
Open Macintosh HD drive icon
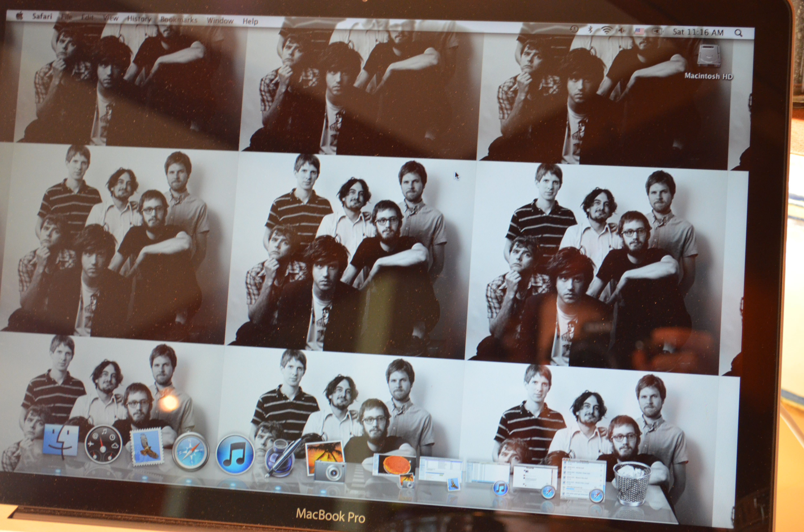pos(709,56)
